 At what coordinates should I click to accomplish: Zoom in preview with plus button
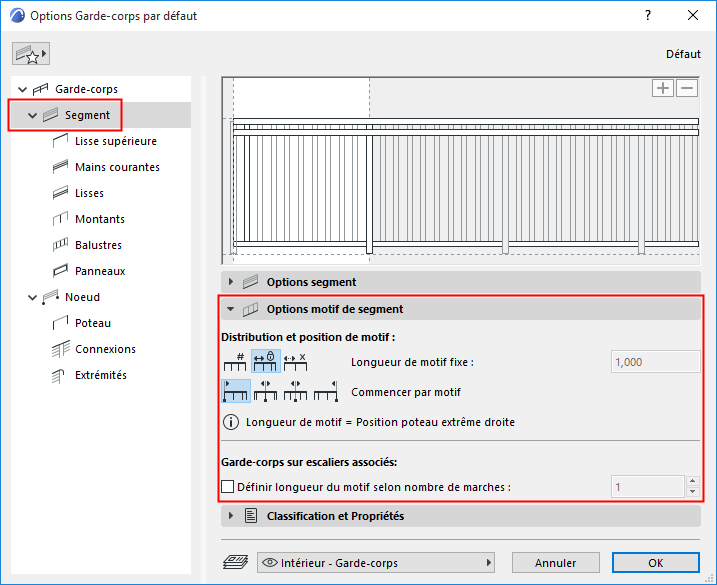click(663, 88)
